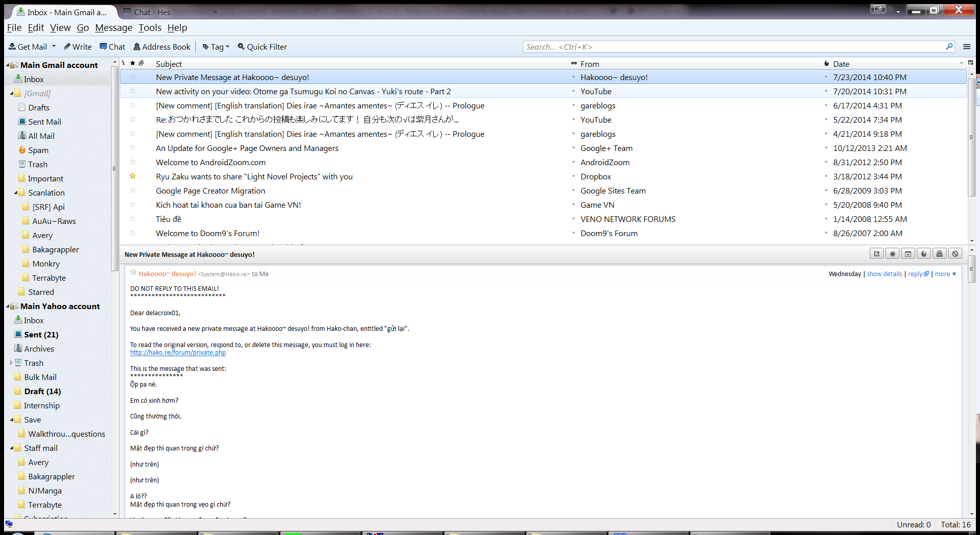Viewport: 980px width, 535px height.
Task: Click the circle-slash delete header button
Action: tap(955, 254)
